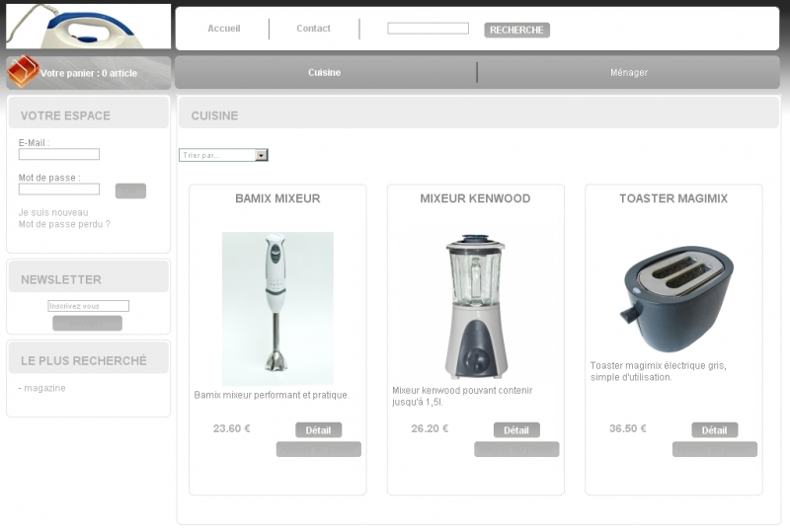Click the Bamix mixeur performant description

(x=272, y=395)
